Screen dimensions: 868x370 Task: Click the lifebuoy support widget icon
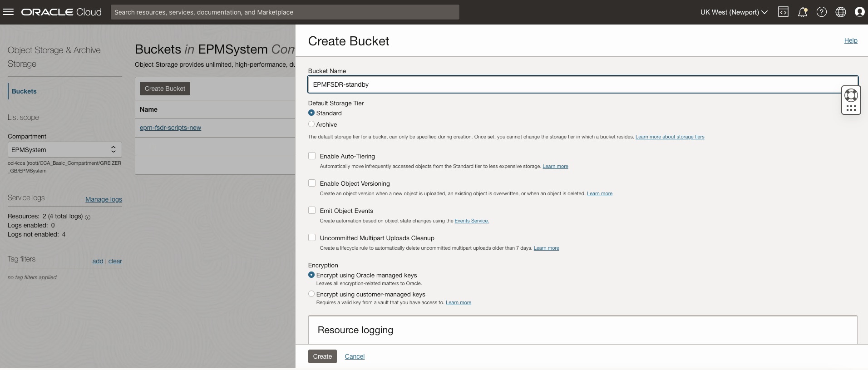point(851,95)
